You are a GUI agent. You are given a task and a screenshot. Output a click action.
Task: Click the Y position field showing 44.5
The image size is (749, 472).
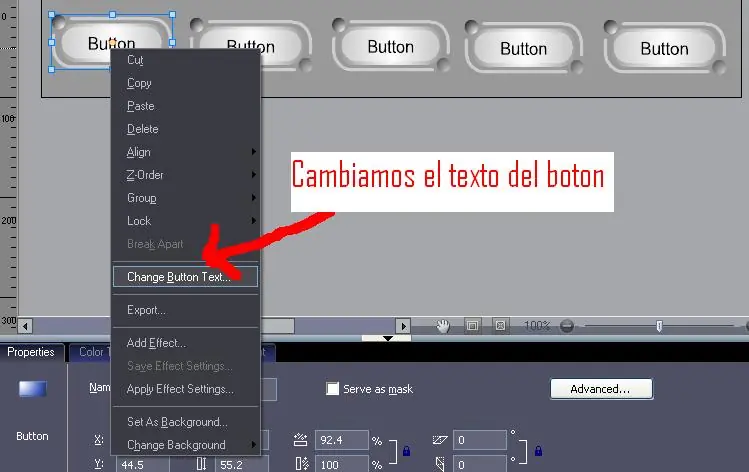coord(142,464)
